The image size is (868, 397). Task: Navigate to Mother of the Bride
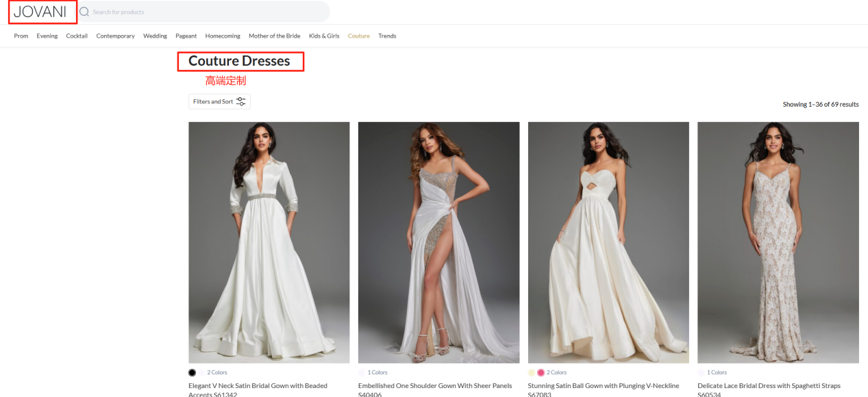click(x=274, y=36)
